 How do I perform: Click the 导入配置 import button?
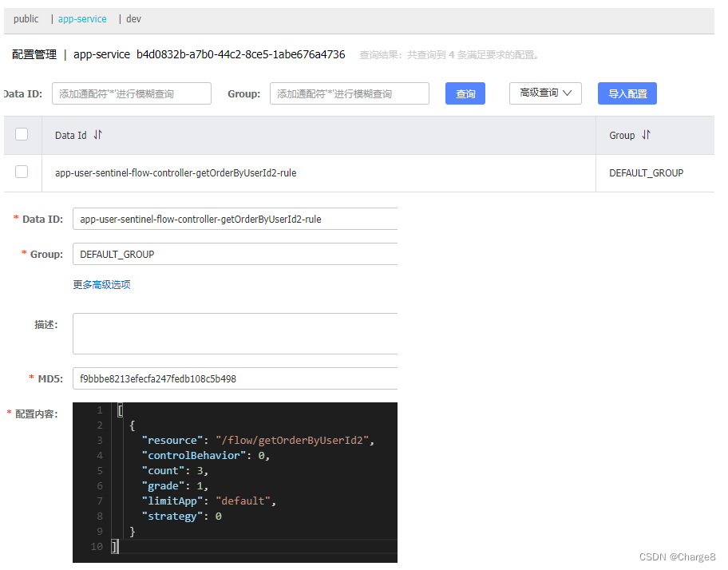(627, 93)
